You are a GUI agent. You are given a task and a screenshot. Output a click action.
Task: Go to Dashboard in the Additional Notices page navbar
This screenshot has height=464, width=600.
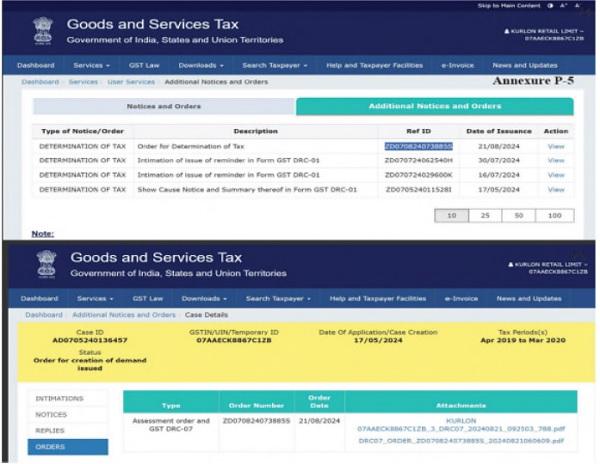36,65
